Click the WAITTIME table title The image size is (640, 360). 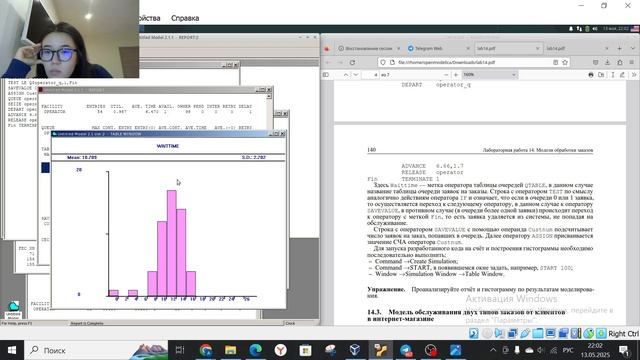click(x=168, y=146)
